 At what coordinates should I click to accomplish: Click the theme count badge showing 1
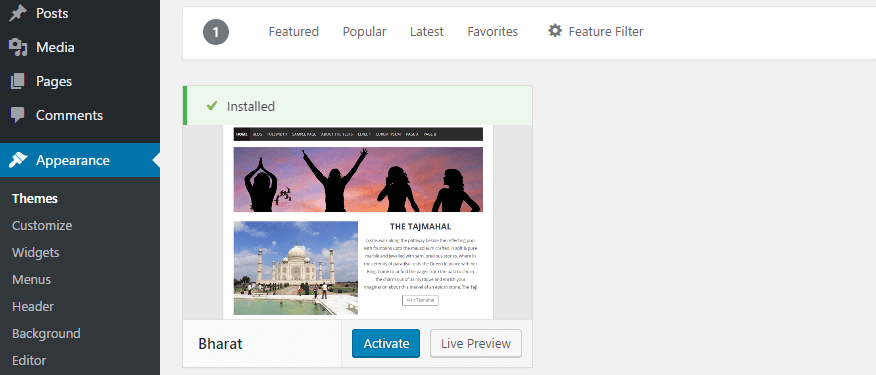[x=216, y=32]
